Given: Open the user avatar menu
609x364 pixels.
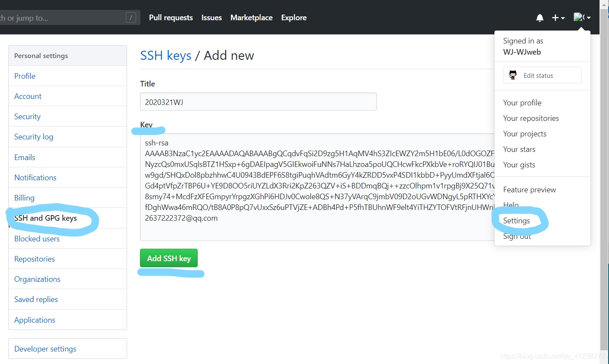Looking at the screenshot, I should click(582, 17).
